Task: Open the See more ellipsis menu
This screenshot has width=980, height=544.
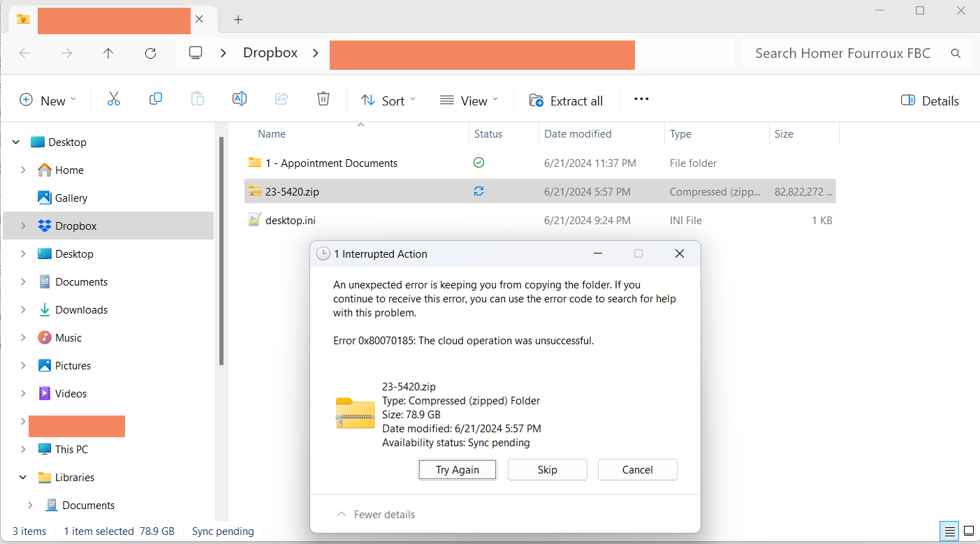Action: pyautogui.click(x=641, y=100)
